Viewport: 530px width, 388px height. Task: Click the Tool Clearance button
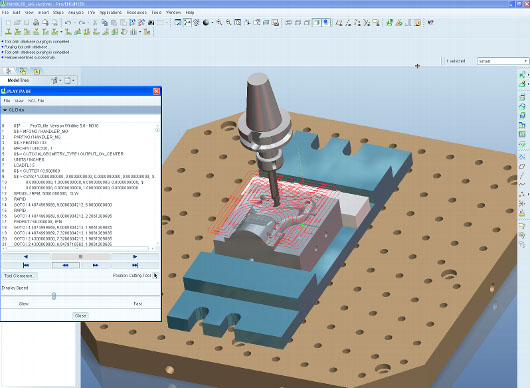pyautogui.click(x=20, y=276)
